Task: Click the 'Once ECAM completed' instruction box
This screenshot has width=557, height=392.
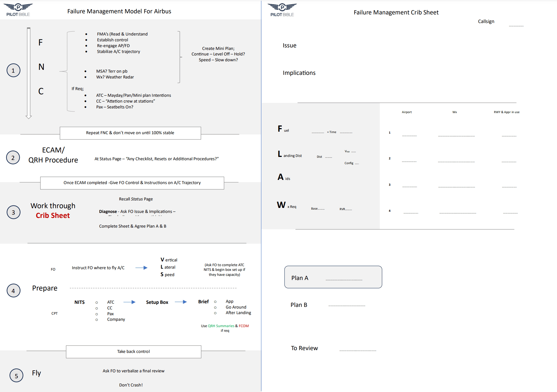Action: [132, 183]
